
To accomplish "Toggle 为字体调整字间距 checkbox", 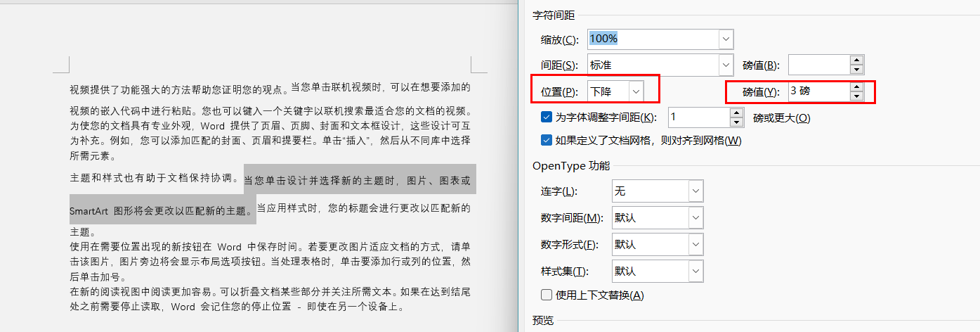I will click(547, 117).
